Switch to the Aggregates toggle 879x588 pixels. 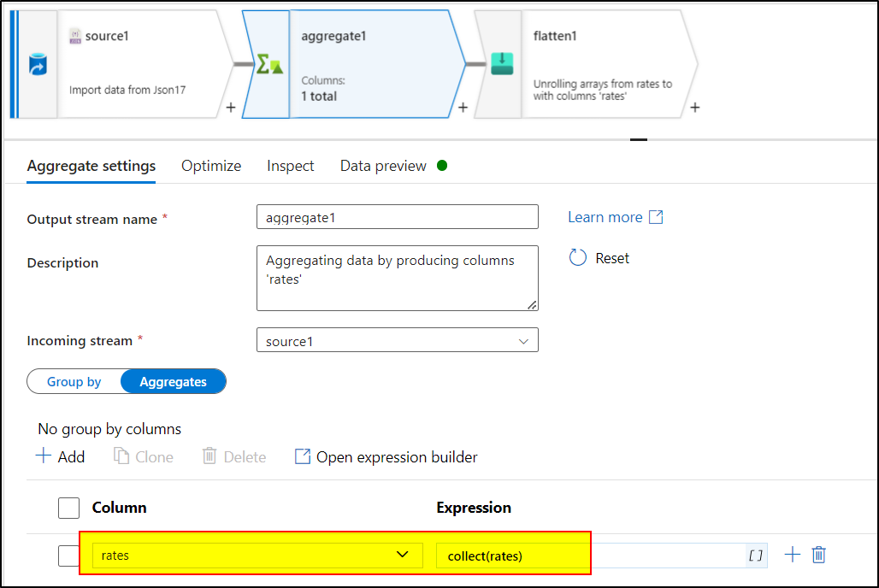(x=173, y=381)
